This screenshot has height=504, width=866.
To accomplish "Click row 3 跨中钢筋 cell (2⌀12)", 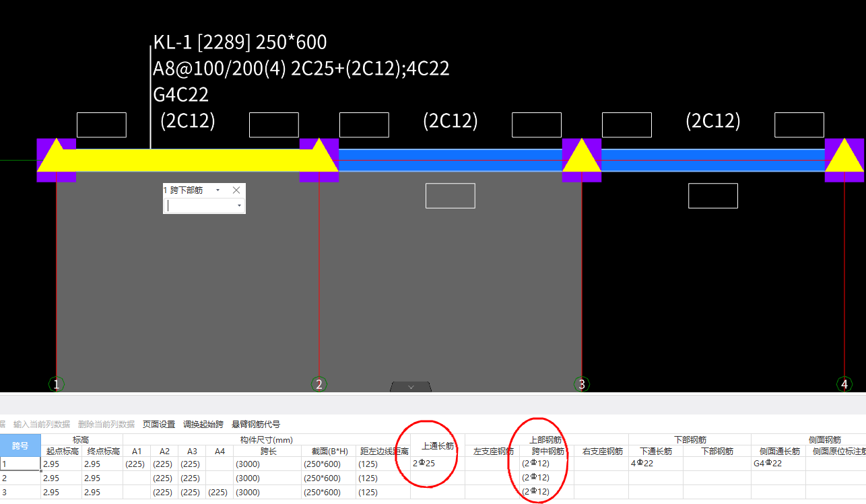I will [546, 492].
